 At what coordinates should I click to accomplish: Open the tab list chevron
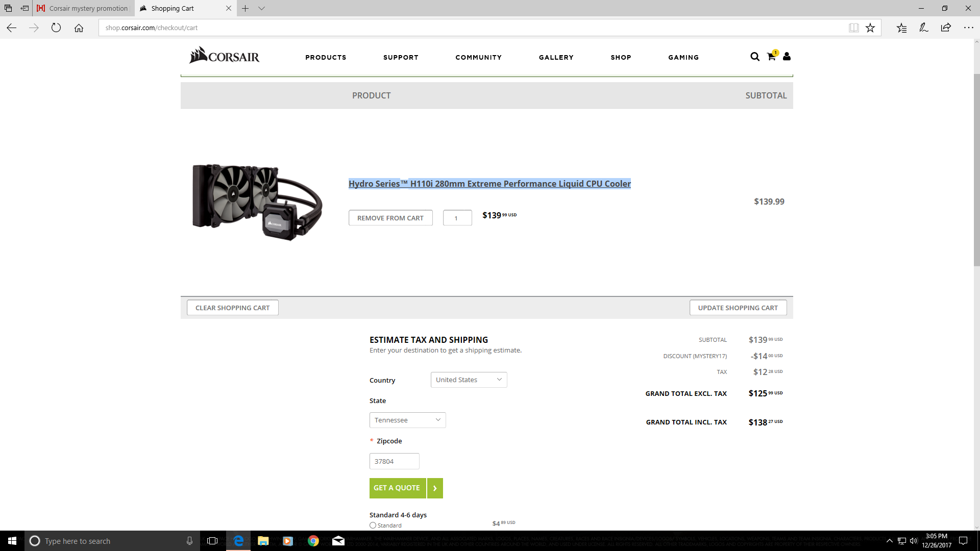[x=261, y=8]
